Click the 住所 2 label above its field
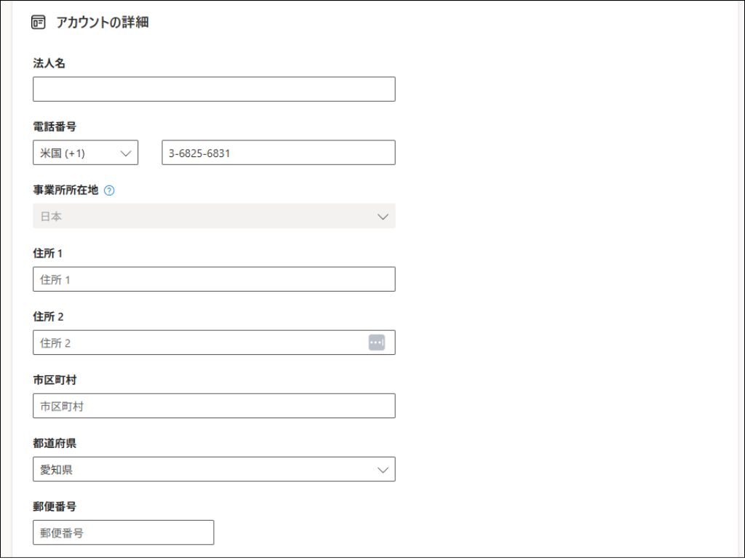Screen dimensions: 745x560 [x=48, y=317]
